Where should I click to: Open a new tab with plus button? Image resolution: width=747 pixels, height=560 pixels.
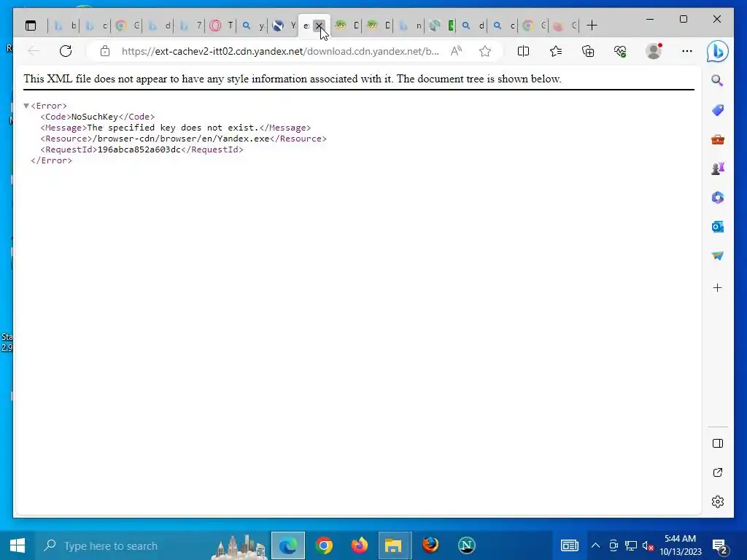592,26
